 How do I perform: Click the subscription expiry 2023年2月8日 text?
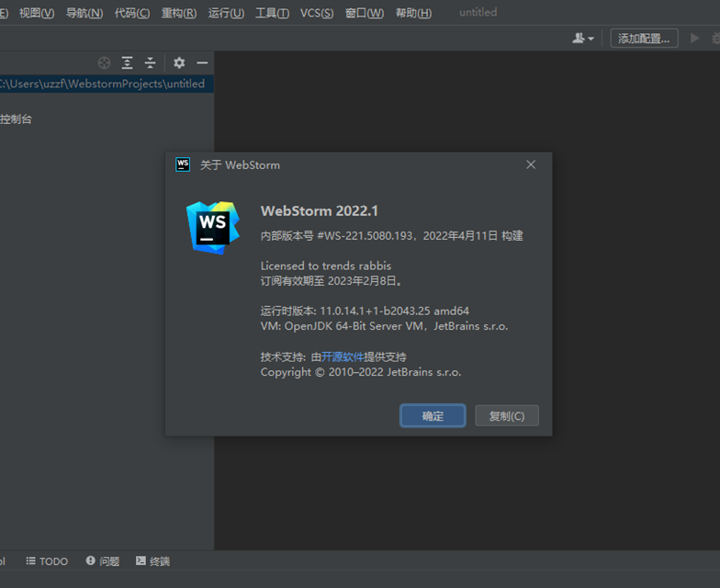[x=362, y=281]
